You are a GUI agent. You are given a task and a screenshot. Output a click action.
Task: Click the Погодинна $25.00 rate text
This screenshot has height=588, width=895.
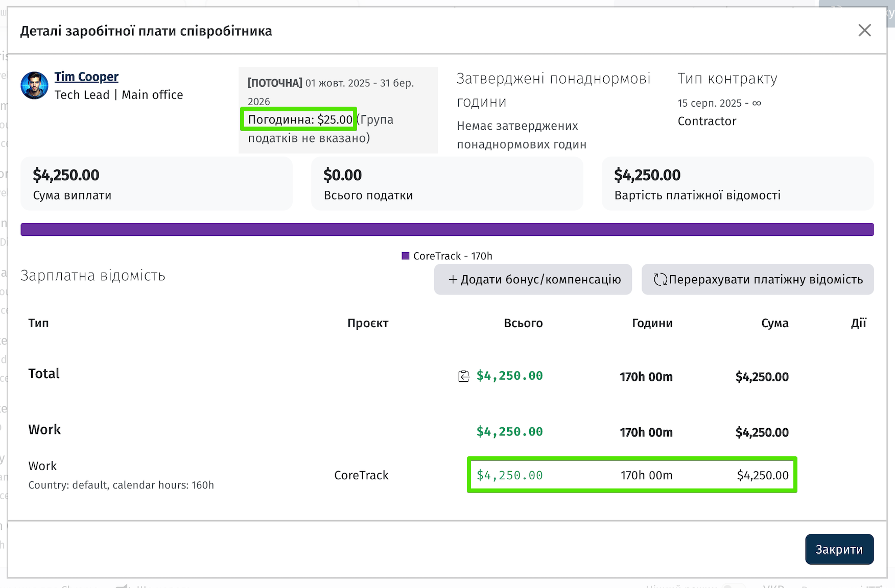click(300, 119)
